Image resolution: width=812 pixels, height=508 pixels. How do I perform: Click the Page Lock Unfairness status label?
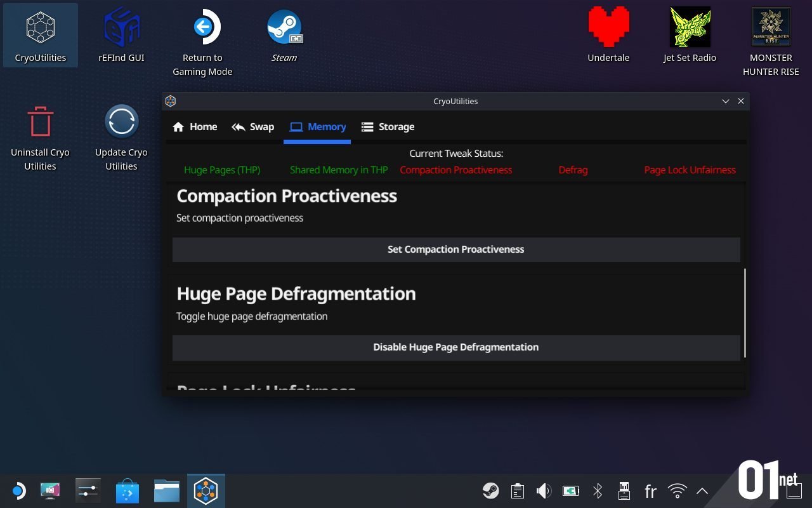[690, 170]
